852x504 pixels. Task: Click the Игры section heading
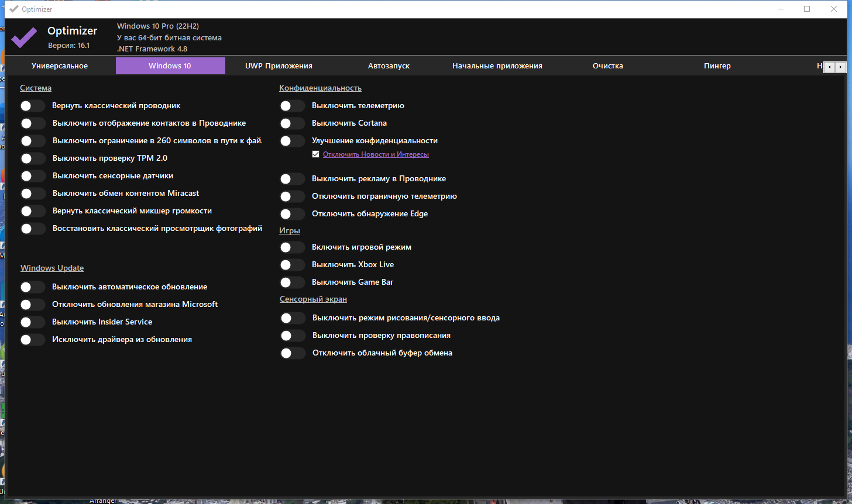point(290,231)
